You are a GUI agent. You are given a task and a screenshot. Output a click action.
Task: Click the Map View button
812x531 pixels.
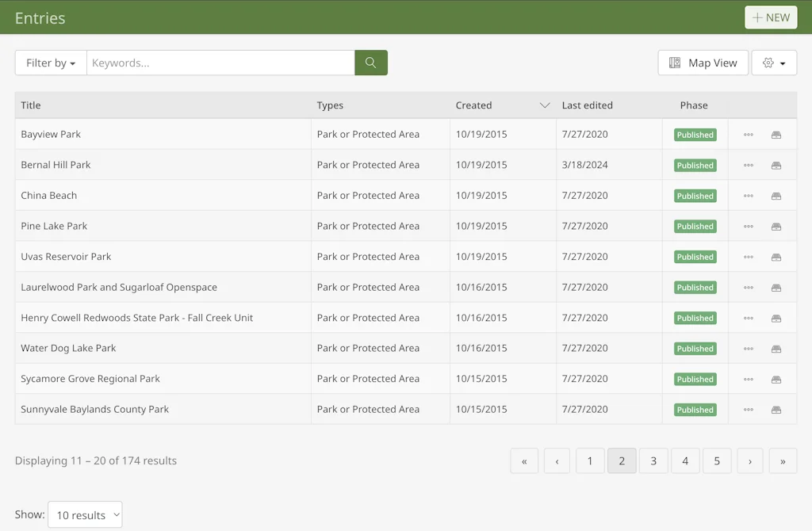(x=703, y=62)
